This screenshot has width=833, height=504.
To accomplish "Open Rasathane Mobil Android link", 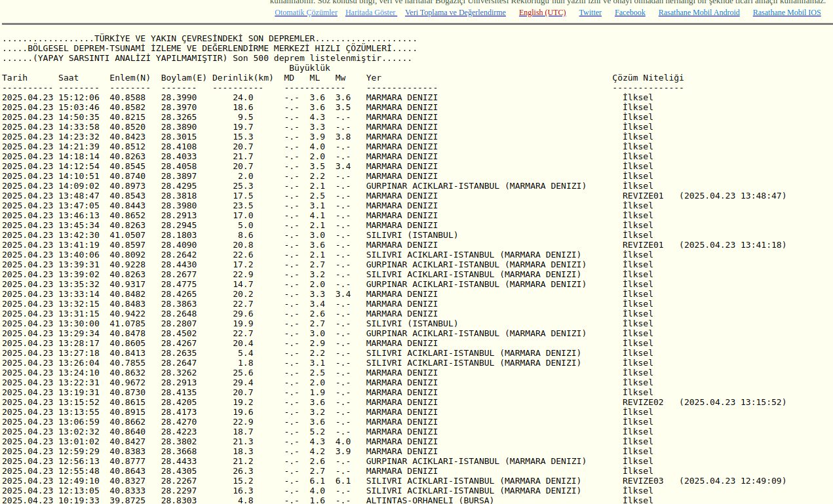I will (699, 12).
